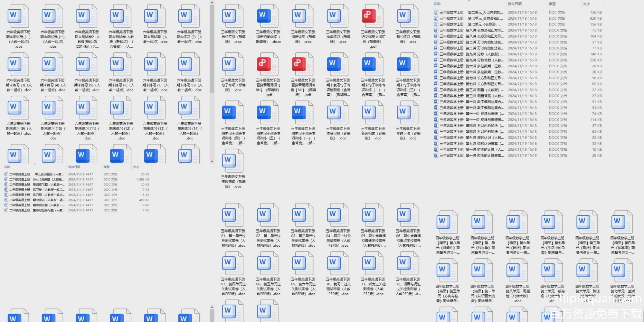
Task: Select 三年级语文下册 修改病句 doc file
Action: pos(233,161)
